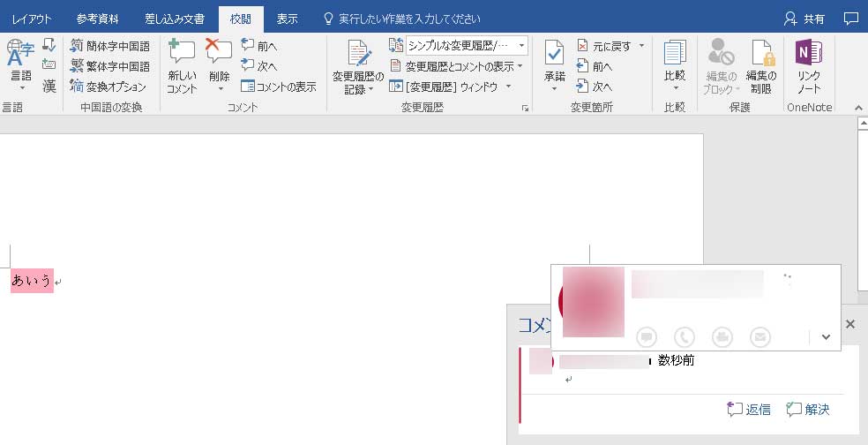This screenshot has width=868, height=445.
Task: Toggle コメントの表示 (Show Comments)
Action: 279,87
